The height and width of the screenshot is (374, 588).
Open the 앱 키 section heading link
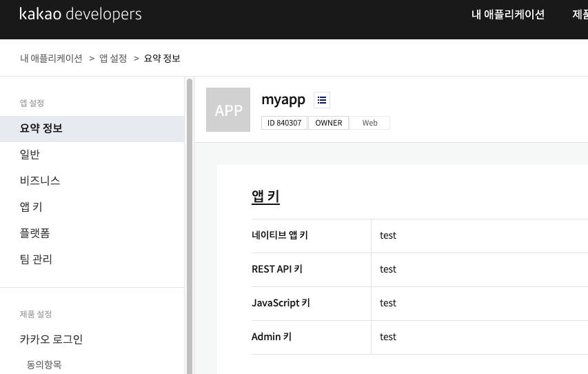[265, 197]
